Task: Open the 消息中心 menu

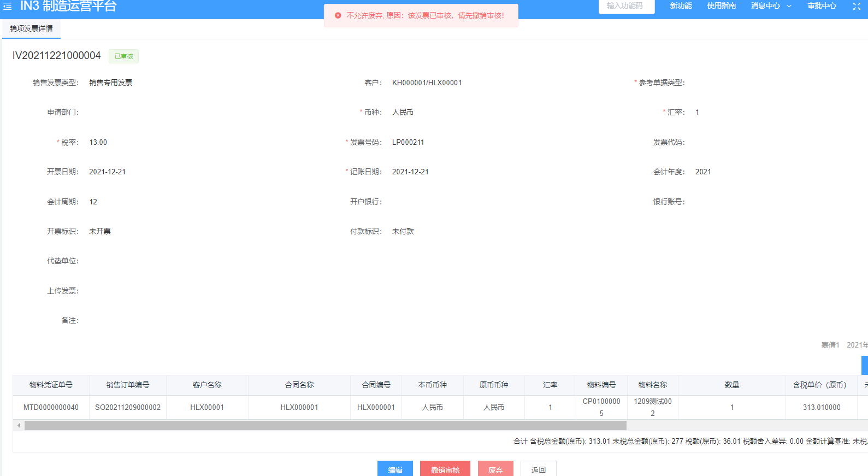Action: [765, 6]
